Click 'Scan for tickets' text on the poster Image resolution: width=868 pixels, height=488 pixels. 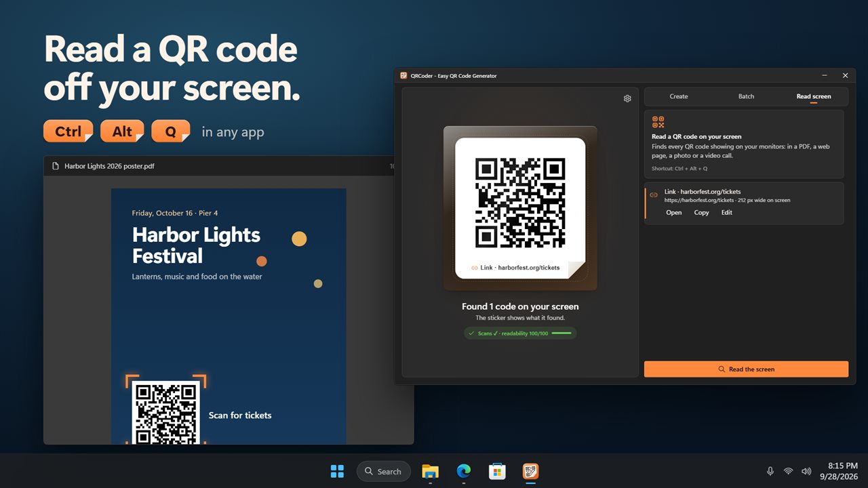(x=240, y=415)
